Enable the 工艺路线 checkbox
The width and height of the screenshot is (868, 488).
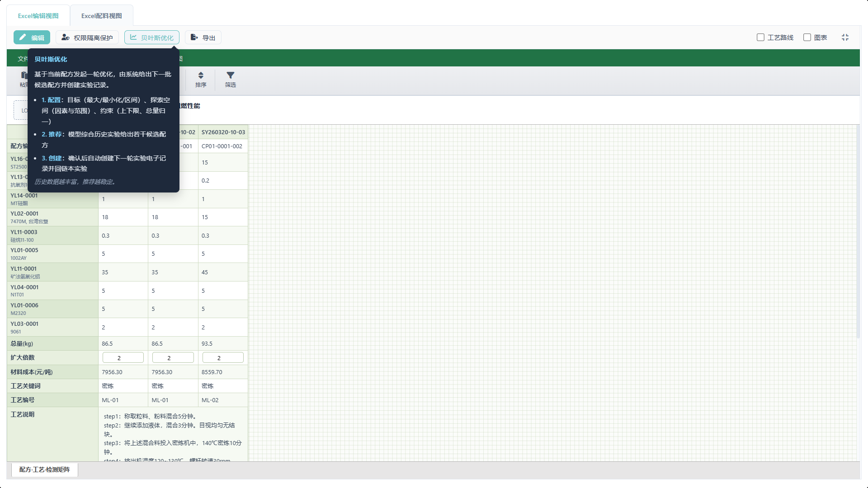pos(760,38)
